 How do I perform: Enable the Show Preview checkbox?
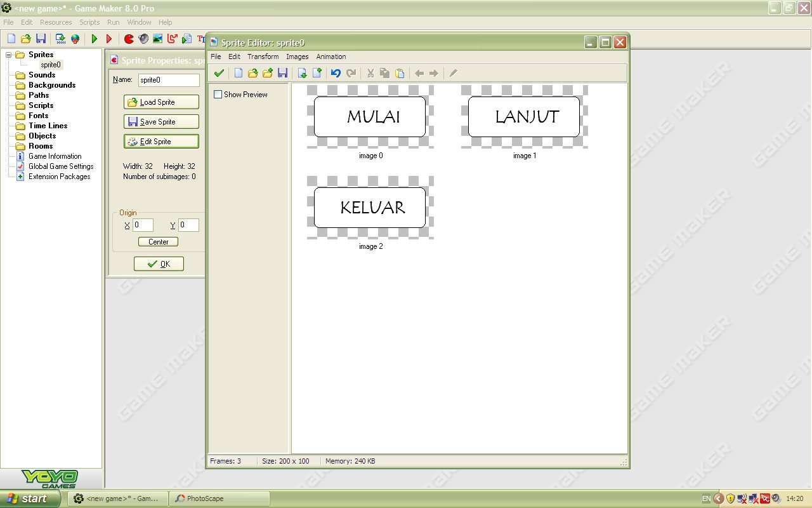click(x=218, y=94)
